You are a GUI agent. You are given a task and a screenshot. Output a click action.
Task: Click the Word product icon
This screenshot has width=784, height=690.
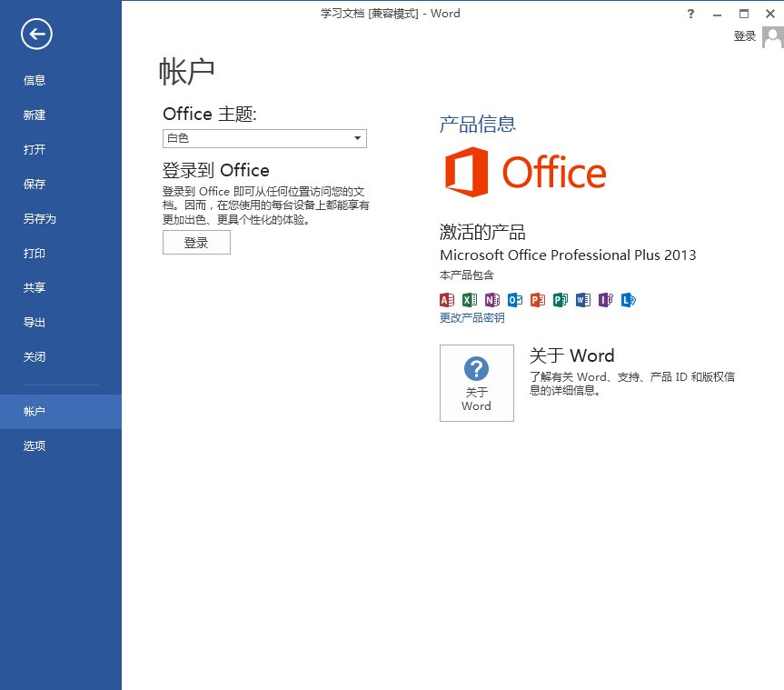click(582, 300)
